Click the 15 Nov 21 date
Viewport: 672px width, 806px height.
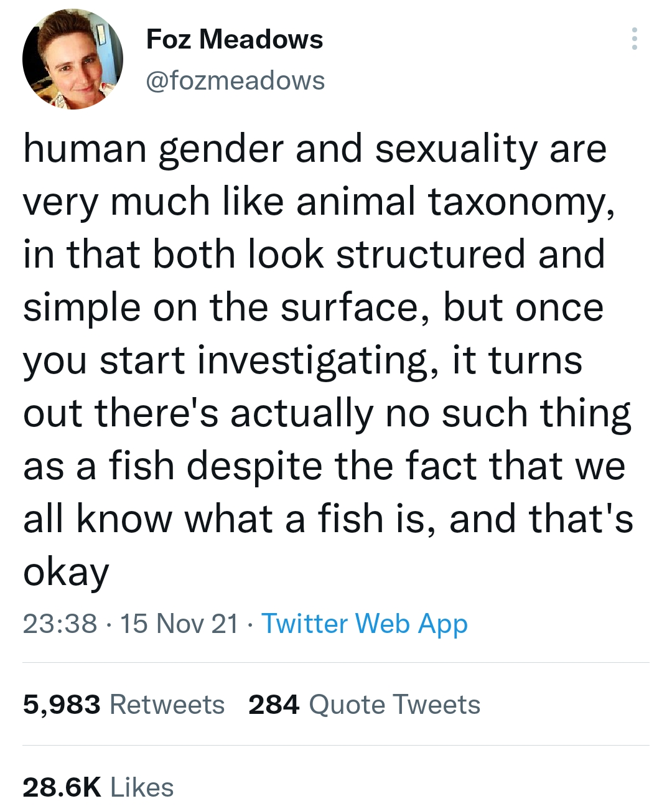point(179,624)
